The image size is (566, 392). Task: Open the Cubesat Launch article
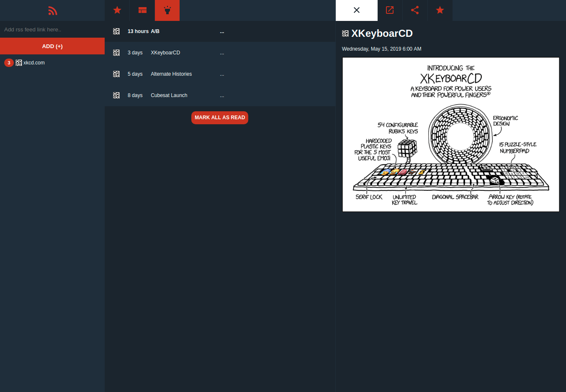tap(220, 95)
